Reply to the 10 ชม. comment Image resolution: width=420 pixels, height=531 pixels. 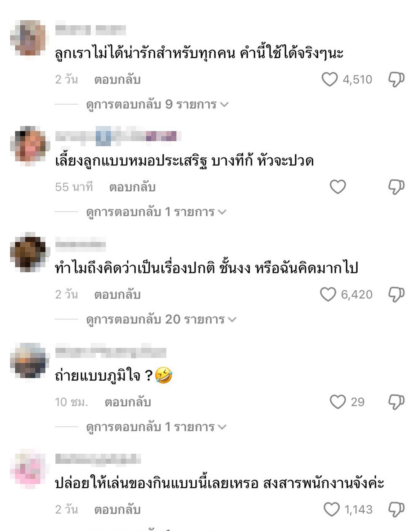point(128,402)
